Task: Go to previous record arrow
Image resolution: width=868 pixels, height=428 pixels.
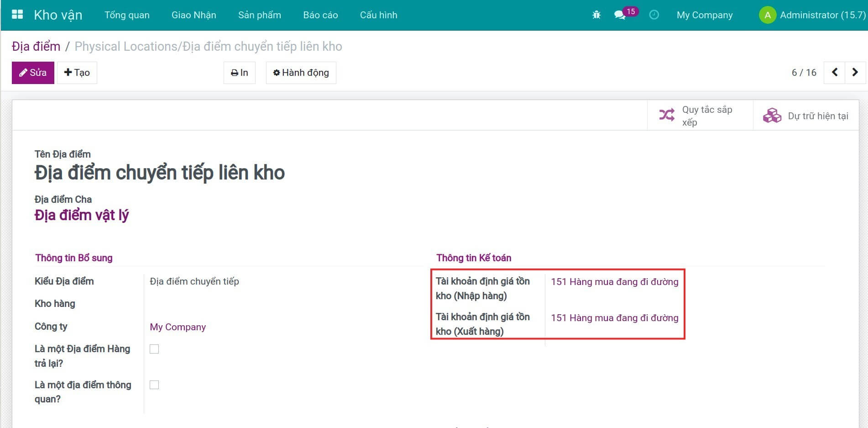Action: pos(834,73)
